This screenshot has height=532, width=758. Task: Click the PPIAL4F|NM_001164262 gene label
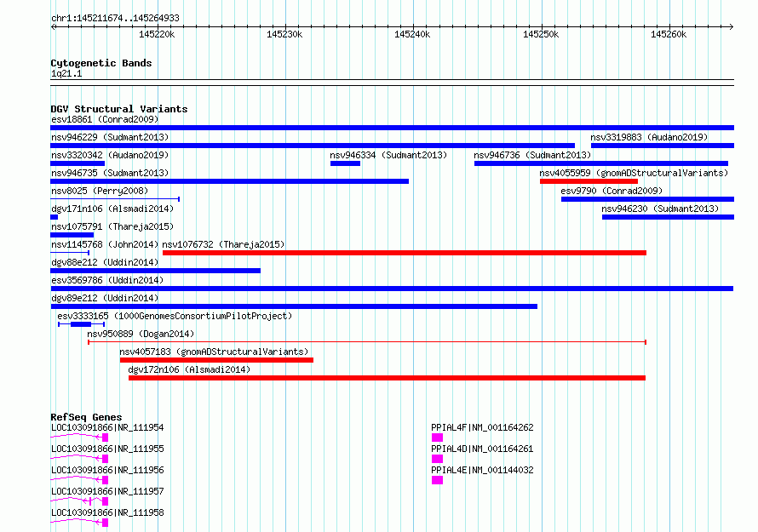pyautogui.click(x=482, y=427)
